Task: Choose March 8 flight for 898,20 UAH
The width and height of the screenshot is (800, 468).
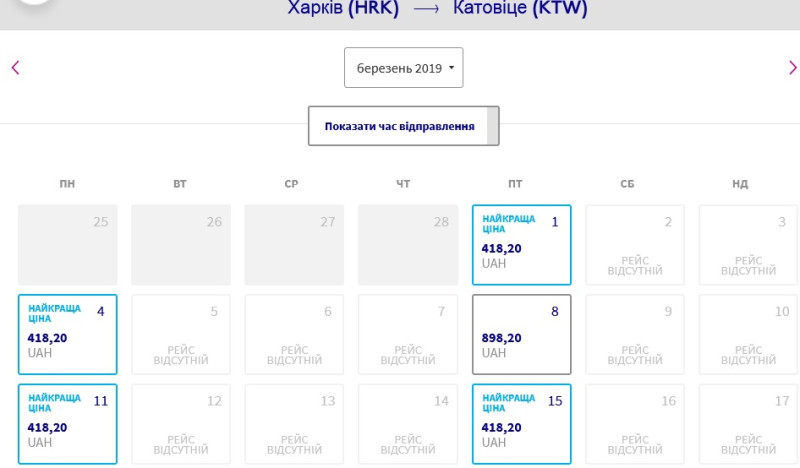Action: point(521,334)
